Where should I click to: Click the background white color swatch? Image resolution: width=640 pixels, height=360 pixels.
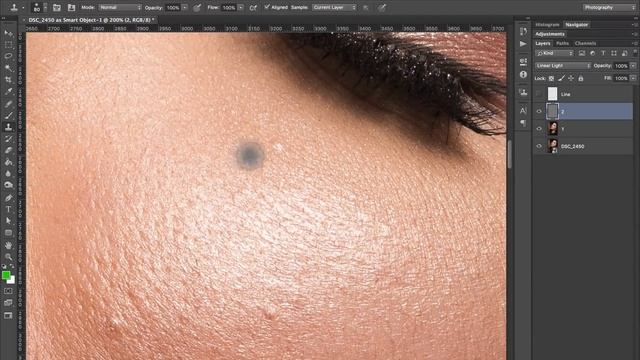tap(12, 281)
